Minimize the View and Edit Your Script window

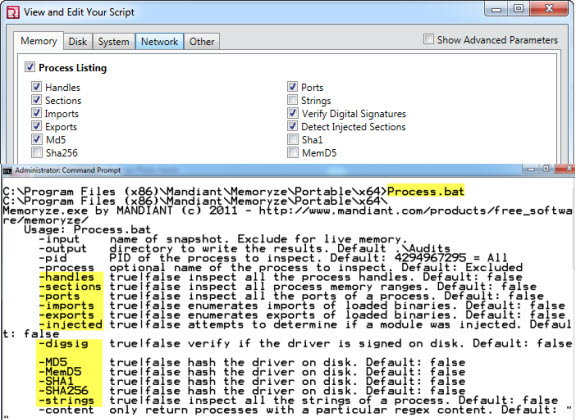[x=496, y=9]
